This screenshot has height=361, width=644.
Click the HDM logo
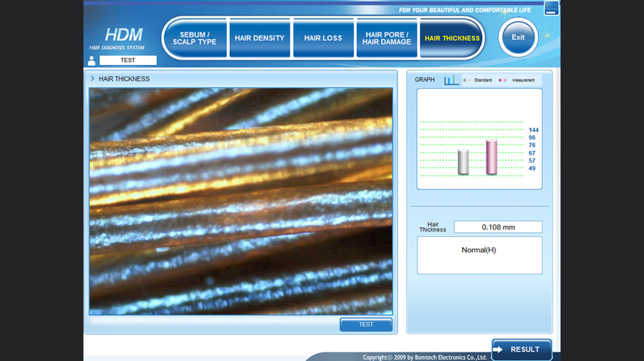124,35
